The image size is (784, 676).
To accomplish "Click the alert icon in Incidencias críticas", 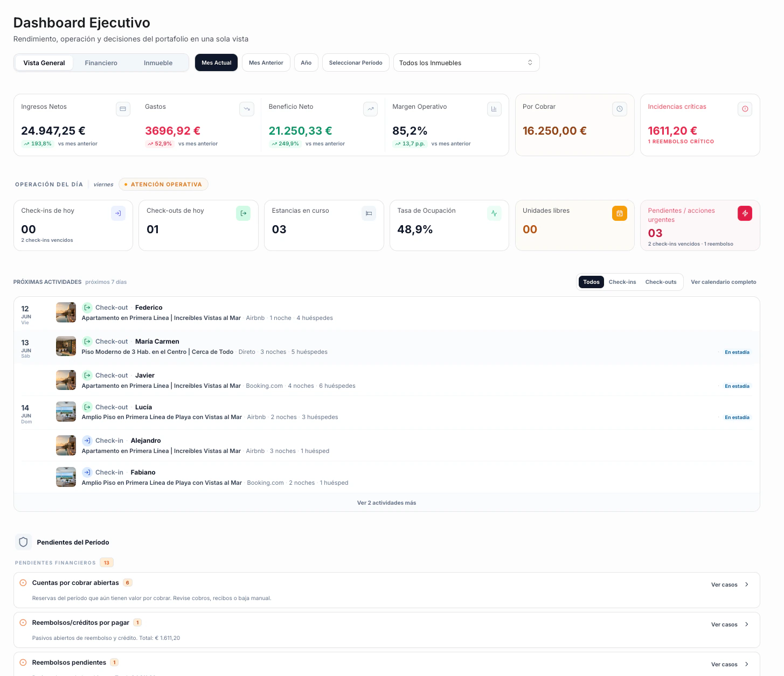I will pyautogui.click(x=745, y=109).
